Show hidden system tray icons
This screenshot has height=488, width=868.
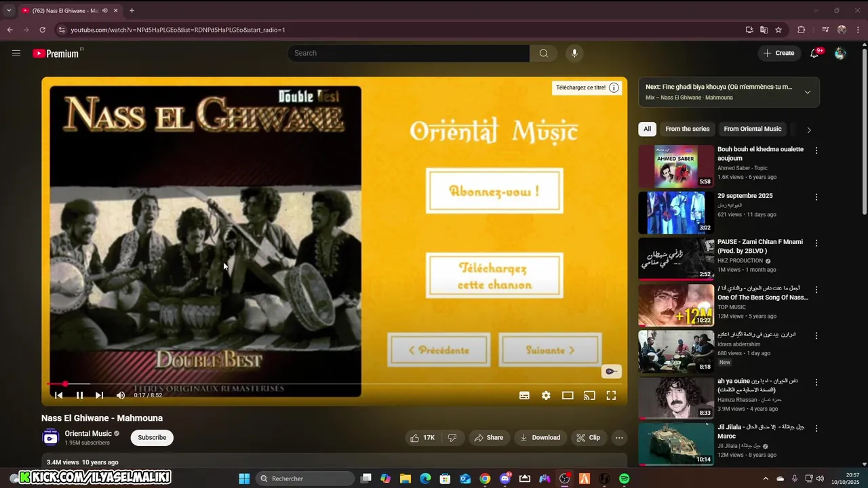[766, 479]
